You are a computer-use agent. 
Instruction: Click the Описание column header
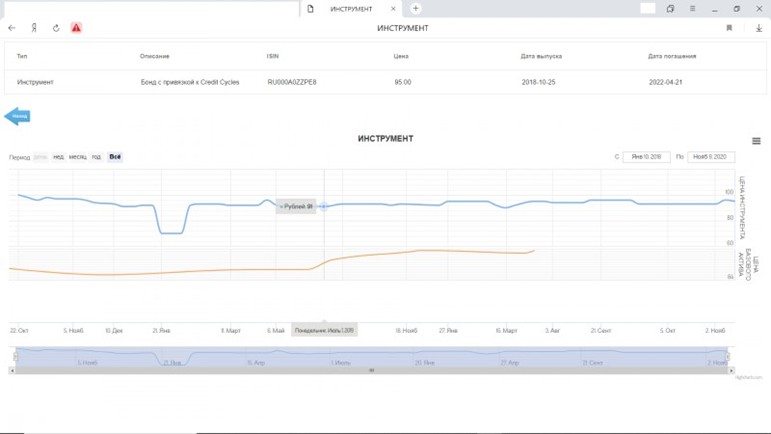pos(154,56)
